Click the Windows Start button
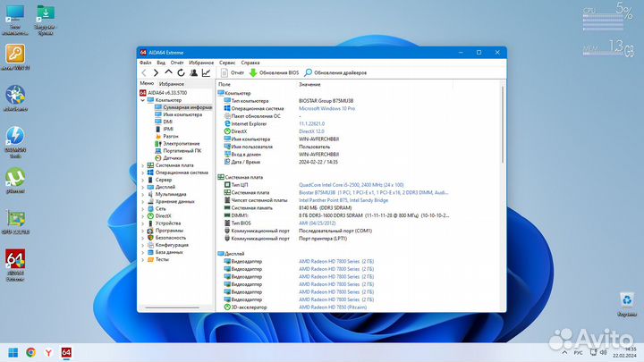Screen dimensions: 644x362 click(13, 352)
